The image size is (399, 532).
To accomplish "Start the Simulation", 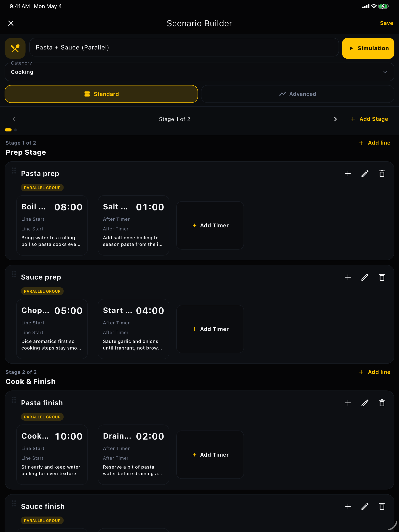I will 368,48.
